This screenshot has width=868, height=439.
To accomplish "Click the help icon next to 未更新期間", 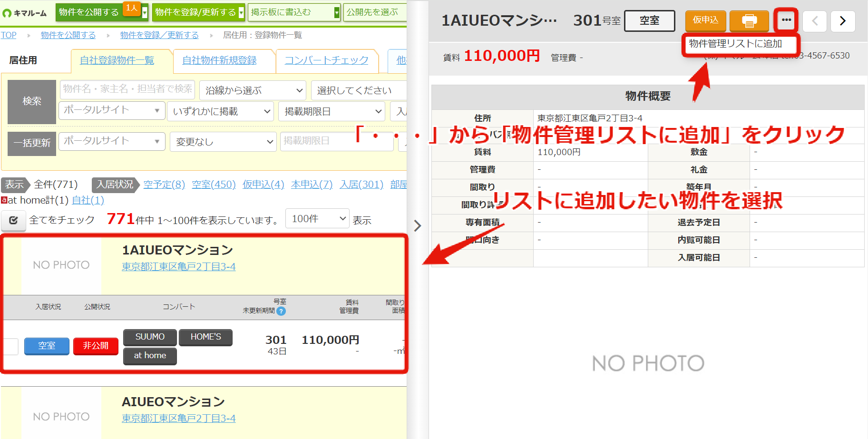I will pyautogui.click(x=281, y=311).
